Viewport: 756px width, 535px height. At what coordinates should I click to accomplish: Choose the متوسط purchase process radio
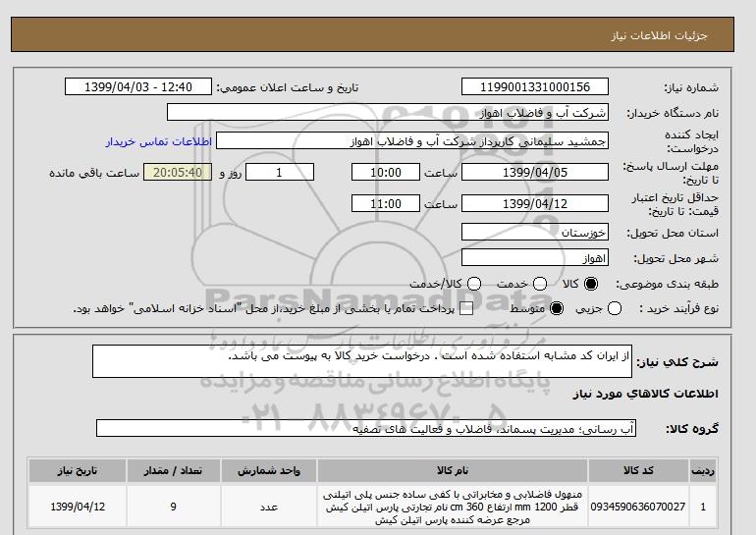click(557, 308)
